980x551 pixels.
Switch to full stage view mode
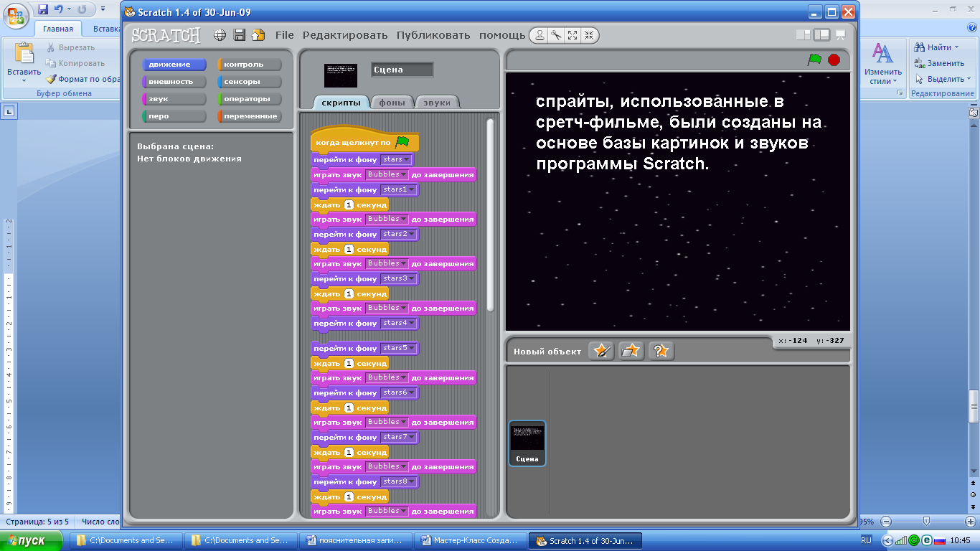pos(822,34)
